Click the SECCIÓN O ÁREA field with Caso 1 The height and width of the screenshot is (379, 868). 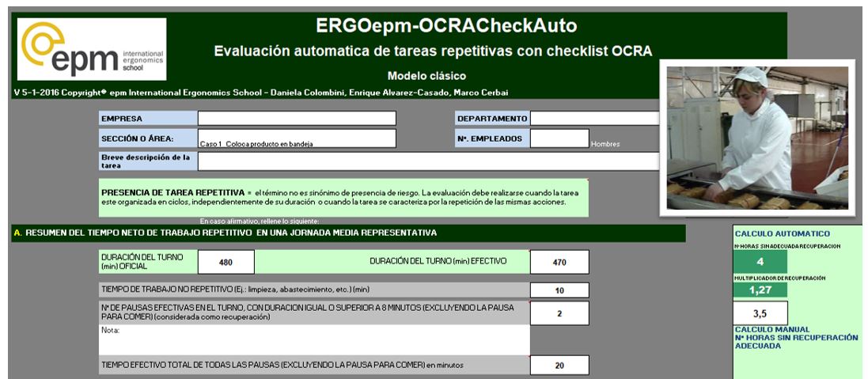click(297, 138)
